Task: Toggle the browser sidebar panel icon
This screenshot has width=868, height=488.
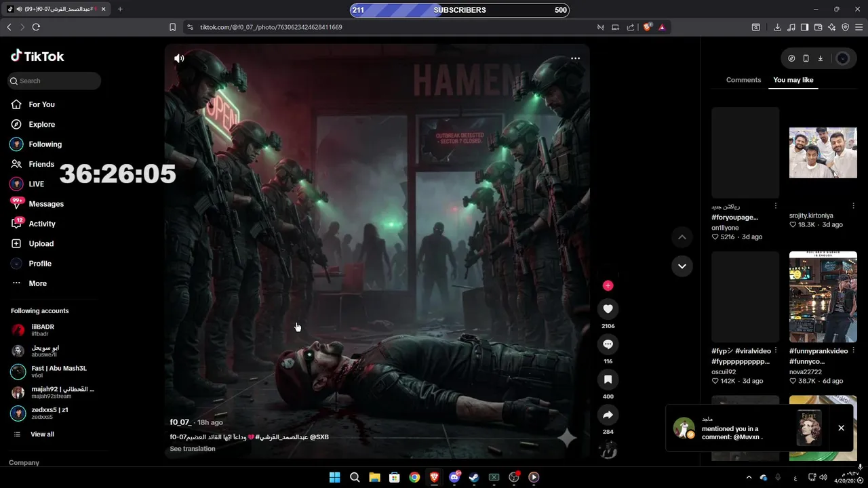Action: pos(804,27)
